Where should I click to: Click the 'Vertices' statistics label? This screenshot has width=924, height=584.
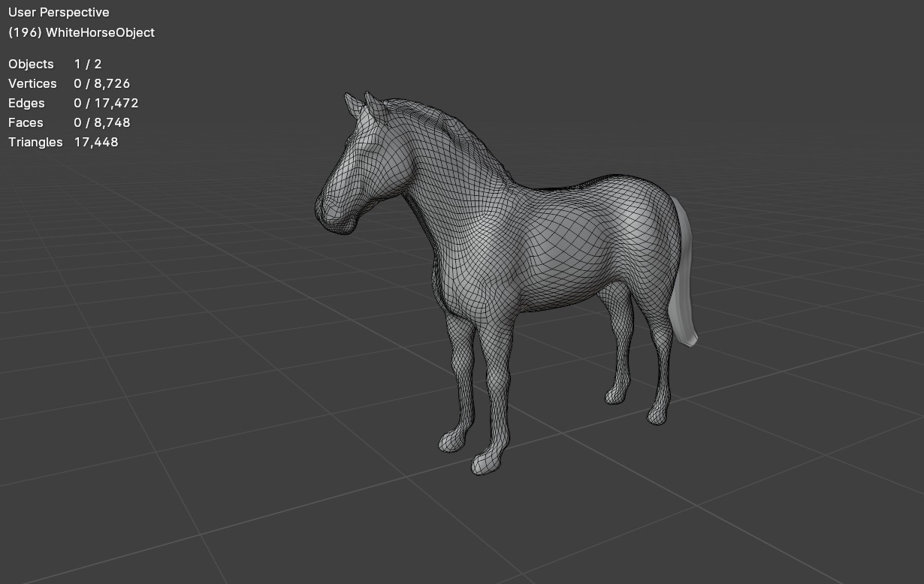coord(32,83)
